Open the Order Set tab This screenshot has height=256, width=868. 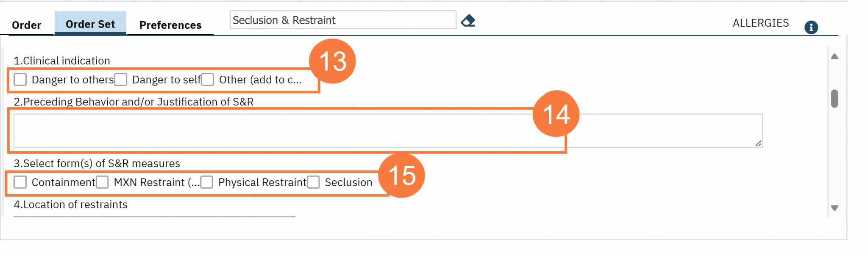tap(90, 24)
